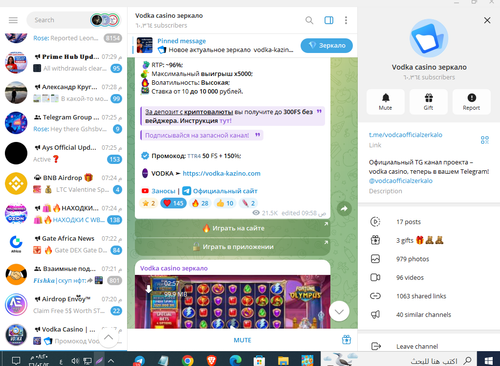Click the forward share arrow on post

tap(344, 209)
